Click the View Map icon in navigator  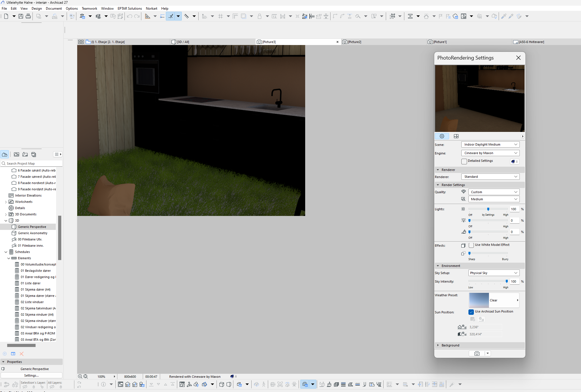point(17,154)
